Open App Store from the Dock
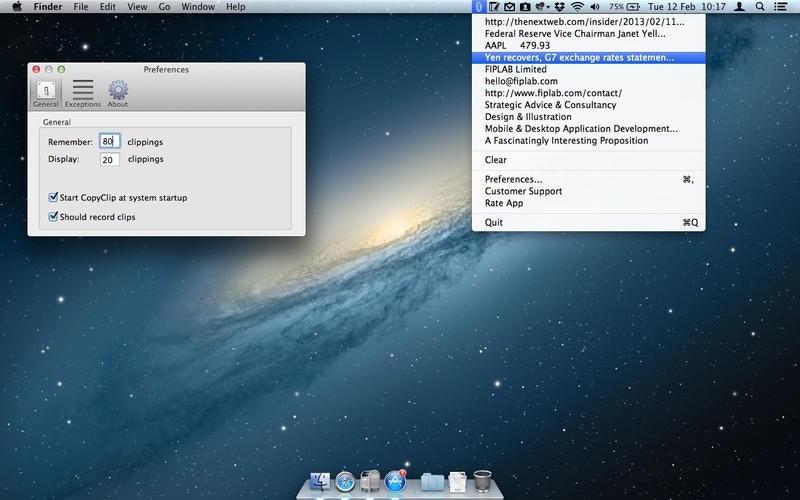Image resolution: width=800 pixels, height=500 pixels. (x=395, y=481)
